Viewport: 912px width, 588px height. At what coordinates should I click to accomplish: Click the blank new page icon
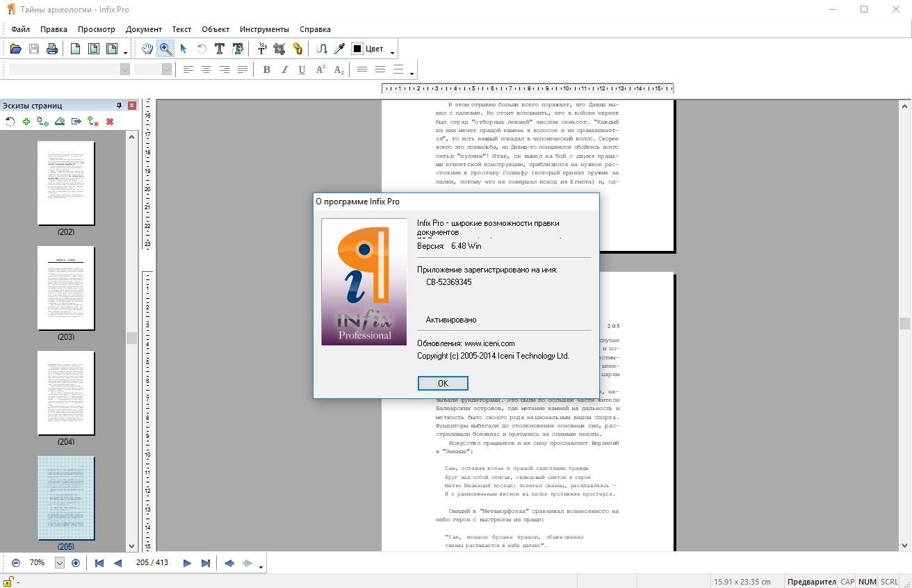[75, 49]
